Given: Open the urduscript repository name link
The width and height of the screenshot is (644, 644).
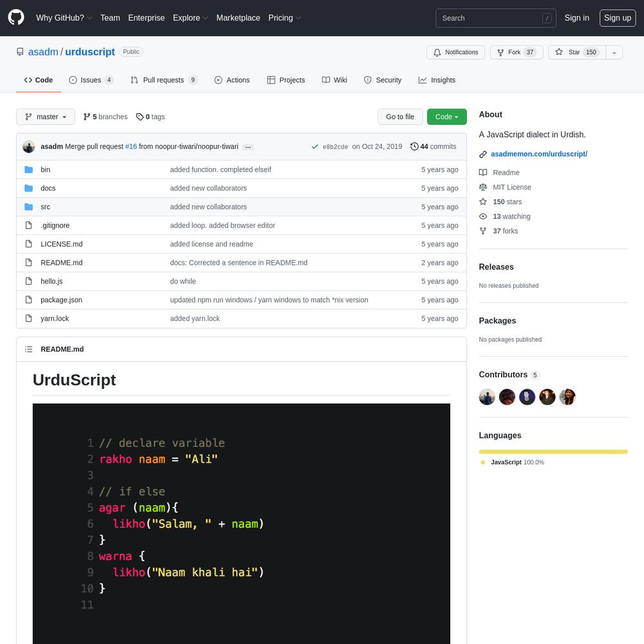Looking at the screenshot, I should click(x=90, y=52).
